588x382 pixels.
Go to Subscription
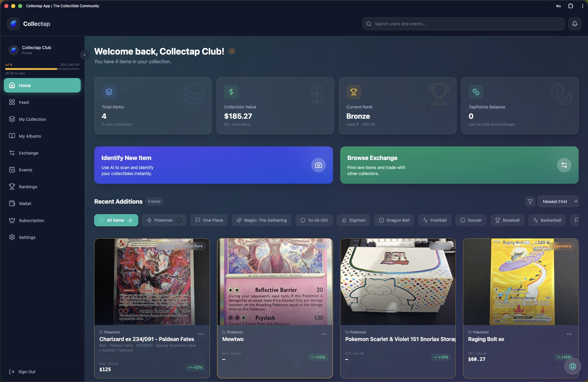click(x=42, y=221)
